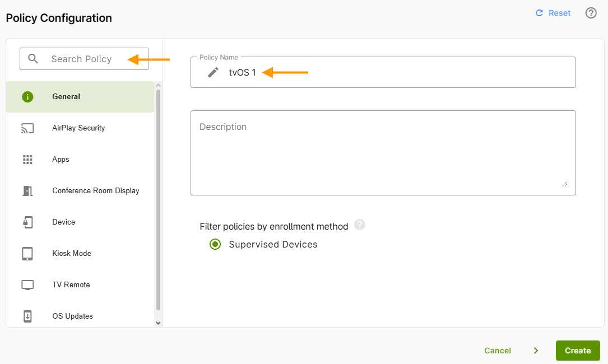The image size is (608, 364).
Task: Click the green Create button
Action: point(578,351)
